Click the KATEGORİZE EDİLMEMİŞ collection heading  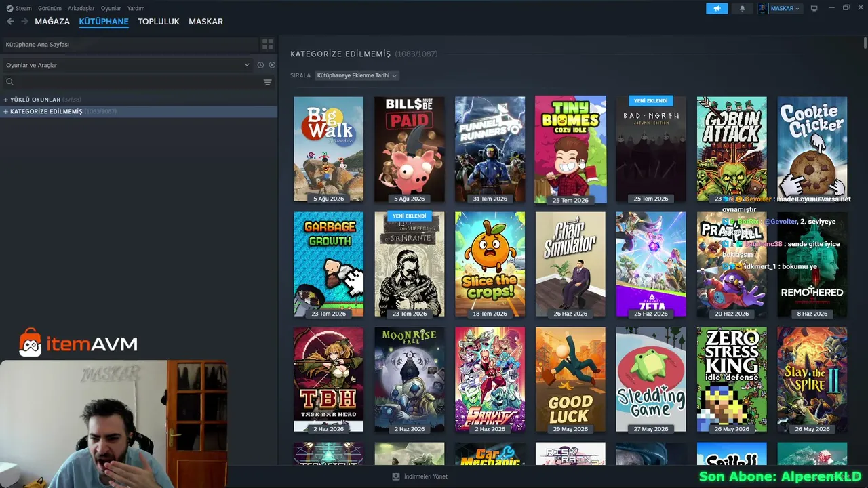[340, 54]
